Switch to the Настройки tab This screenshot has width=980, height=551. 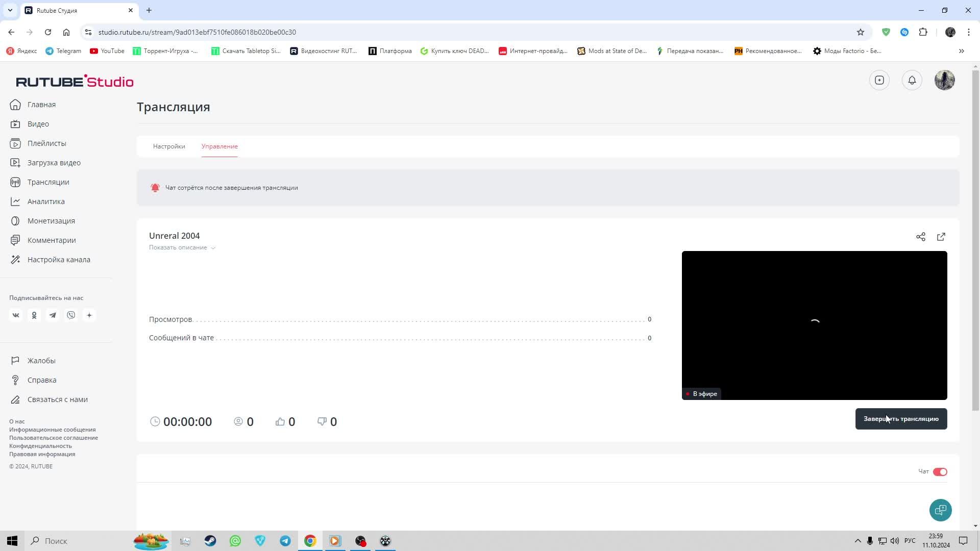[169, 146]
